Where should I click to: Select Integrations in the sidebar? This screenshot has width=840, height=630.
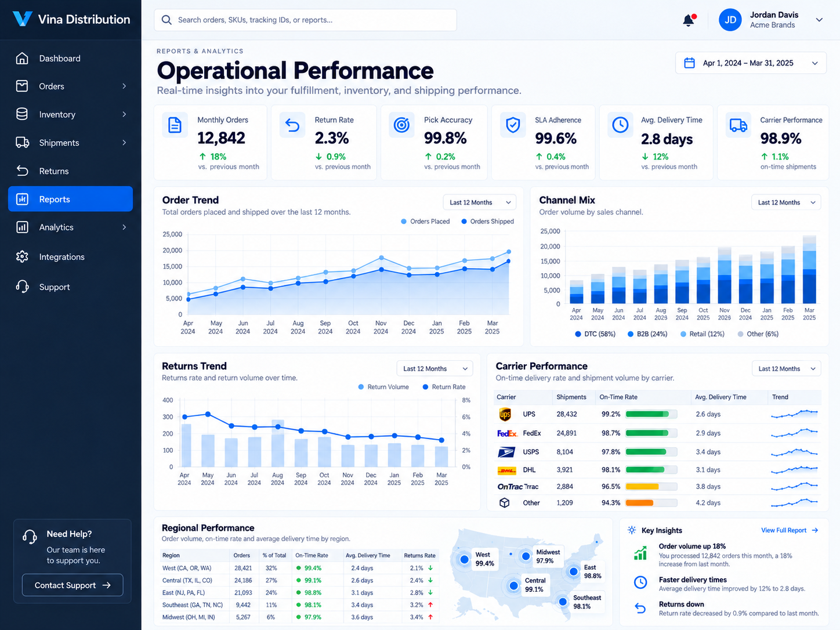(x=70, y=257)
